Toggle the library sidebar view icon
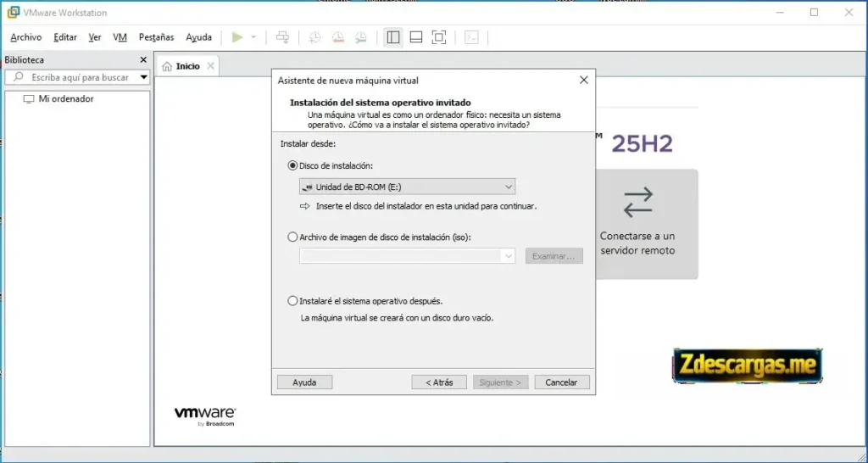This screenshot has height=463, width=868. (x=393, y=37)
